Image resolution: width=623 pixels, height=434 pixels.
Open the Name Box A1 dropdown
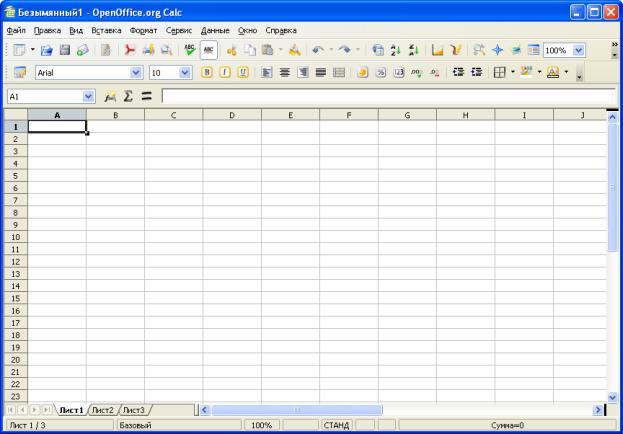pyautogui.click(x=88, y=97)
